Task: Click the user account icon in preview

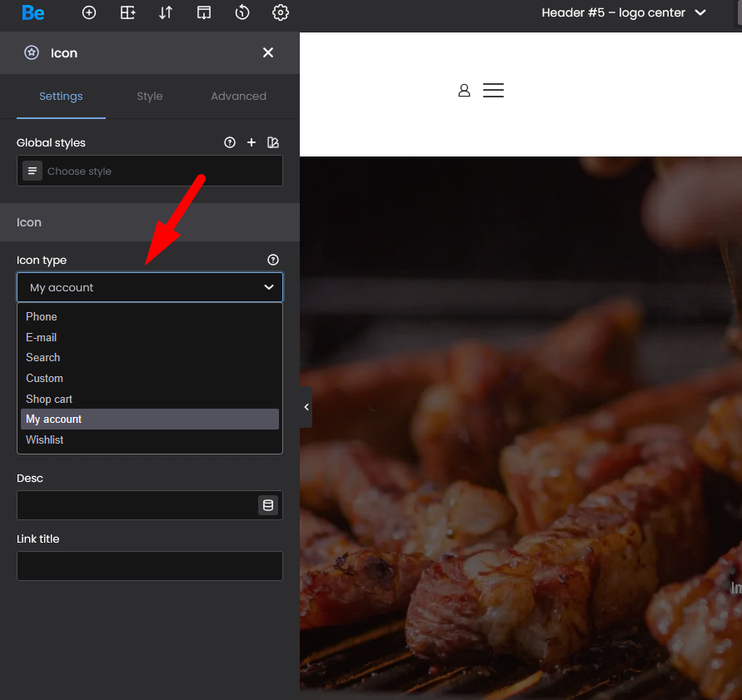Action: click(464, 90)
